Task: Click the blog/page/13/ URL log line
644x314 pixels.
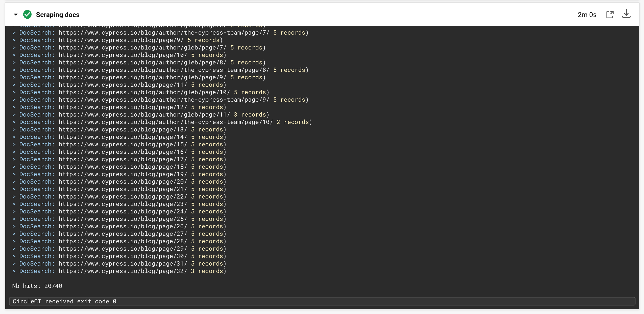Action: (123, 129)
